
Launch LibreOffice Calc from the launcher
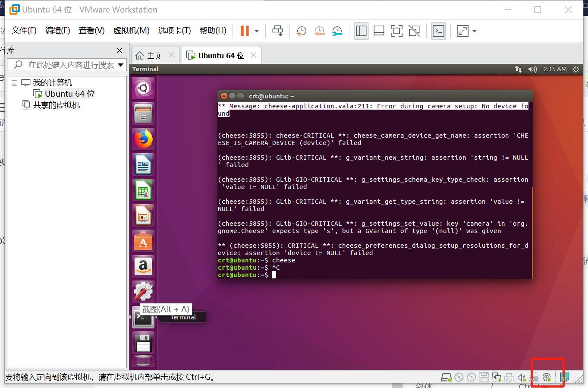pos(143,189)
